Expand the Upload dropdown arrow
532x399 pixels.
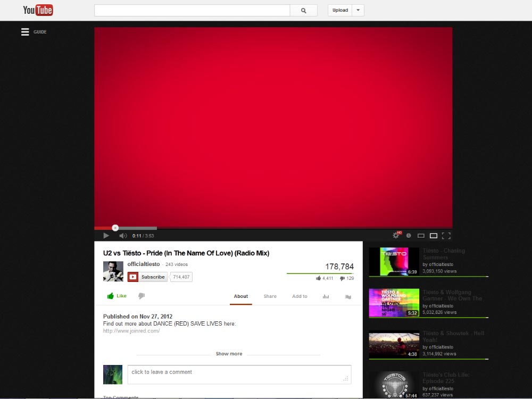(357, 10)
